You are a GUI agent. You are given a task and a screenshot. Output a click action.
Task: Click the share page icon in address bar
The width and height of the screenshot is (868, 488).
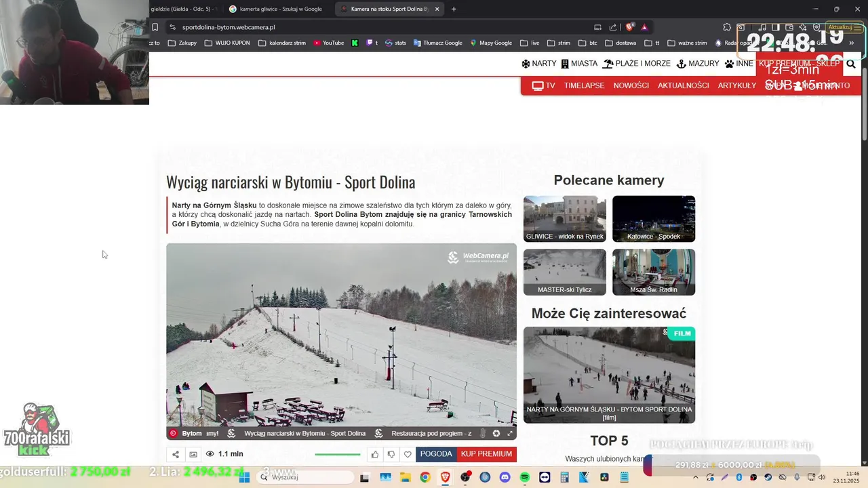pos(613,27)
